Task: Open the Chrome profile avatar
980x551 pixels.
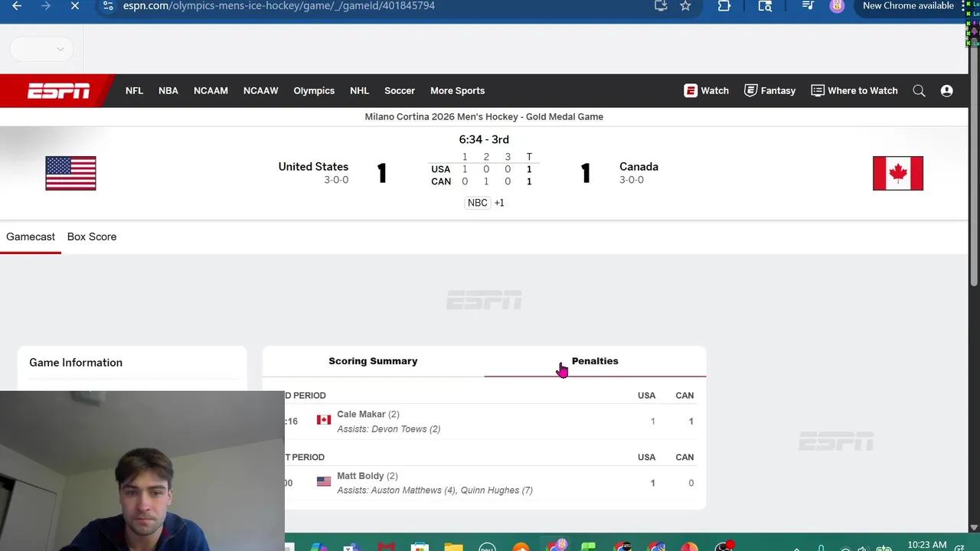Action: pyautogui.click(x=837, y=5)
